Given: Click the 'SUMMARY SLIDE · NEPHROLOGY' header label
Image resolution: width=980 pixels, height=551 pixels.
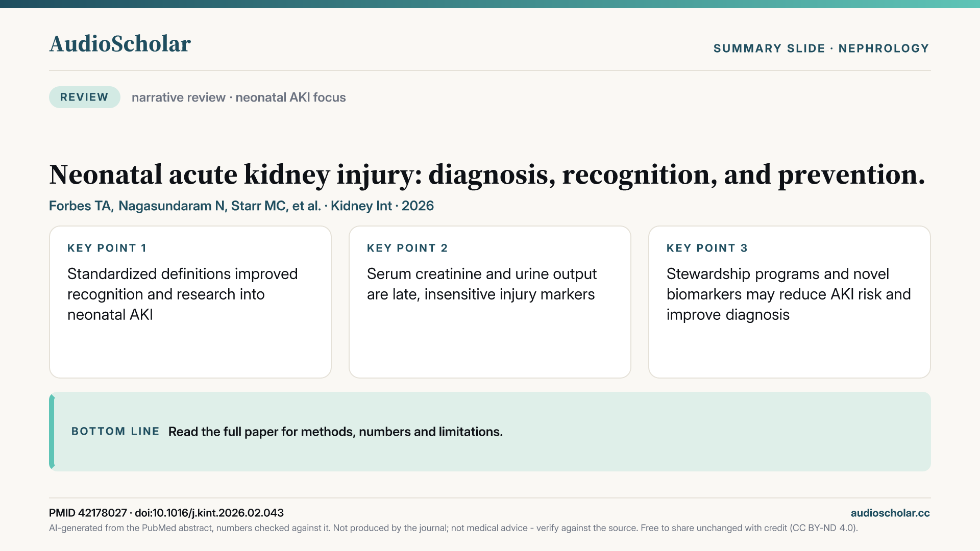Looking at the screenshot, I should pyautogui.click(x=821, y=48).
